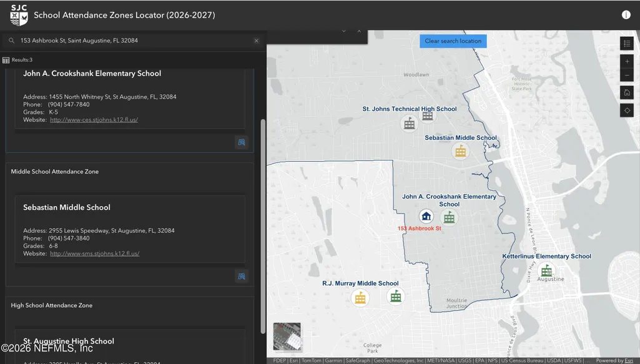Click the Results:3 count text
The height and width of the screenshot is (364, 640).
click(22, 60)
